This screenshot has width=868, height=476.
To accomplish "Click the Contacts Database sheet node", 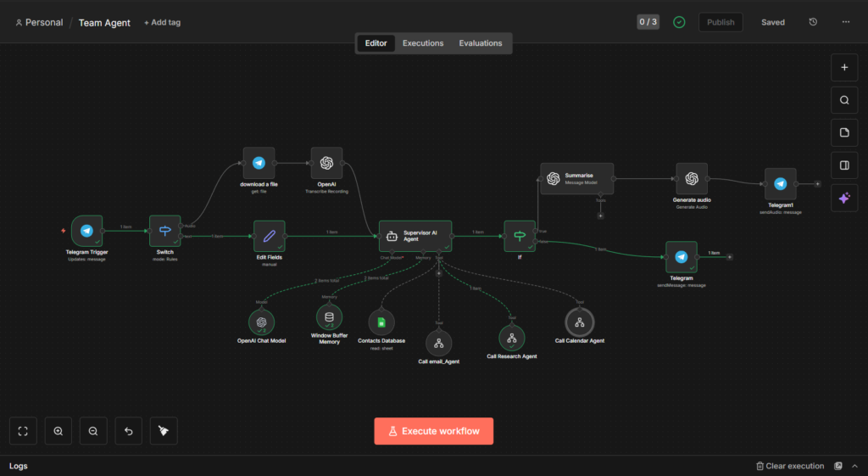I will tap(381, 322).
